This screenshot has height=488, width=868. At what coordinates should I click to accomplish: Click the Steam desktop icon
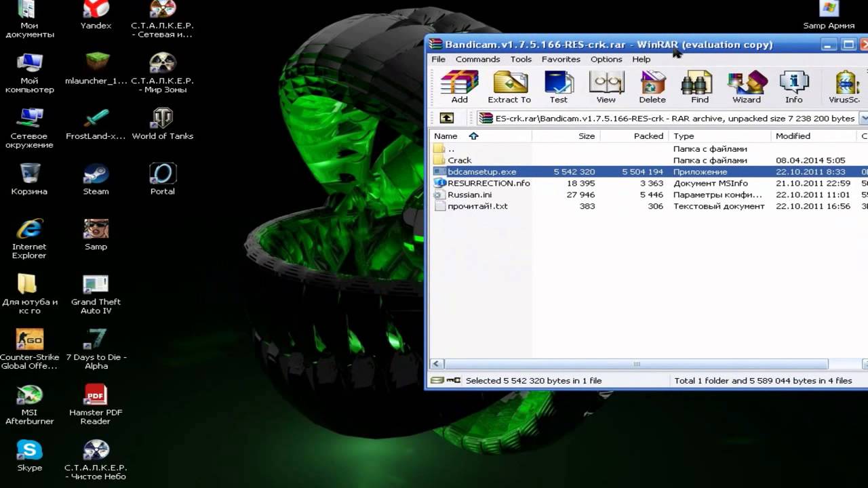(96, 180)
